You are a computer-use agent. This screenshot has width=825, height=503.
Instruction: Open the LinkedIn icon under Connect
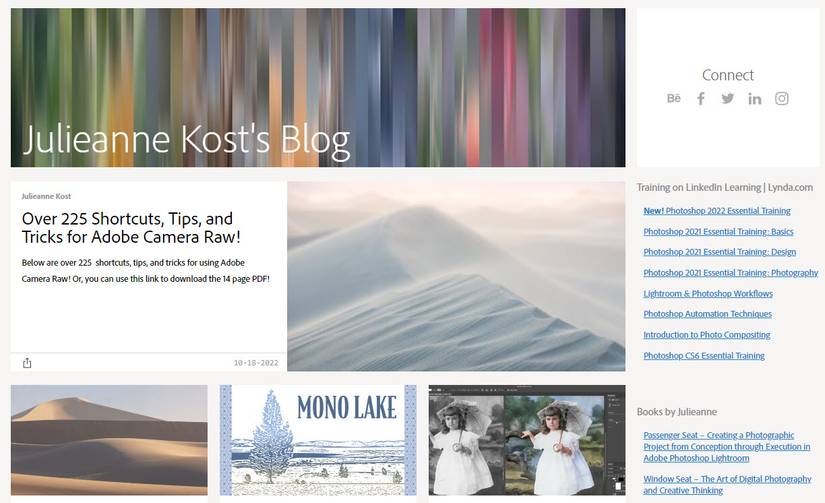click(x=754, y=98)
